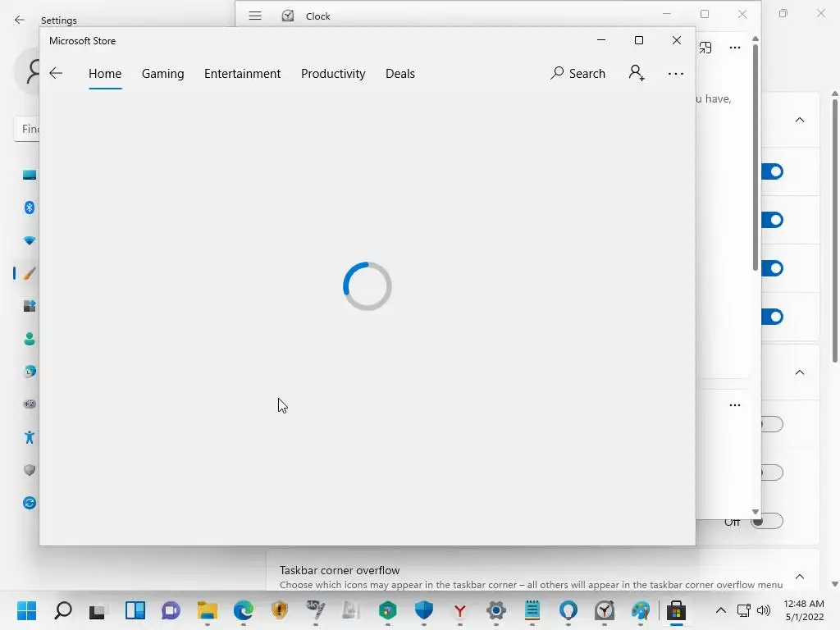Collapse the Taskbar corner overflow section
The height and width of the screenshot is (630, 840).
tap(799, 577)
